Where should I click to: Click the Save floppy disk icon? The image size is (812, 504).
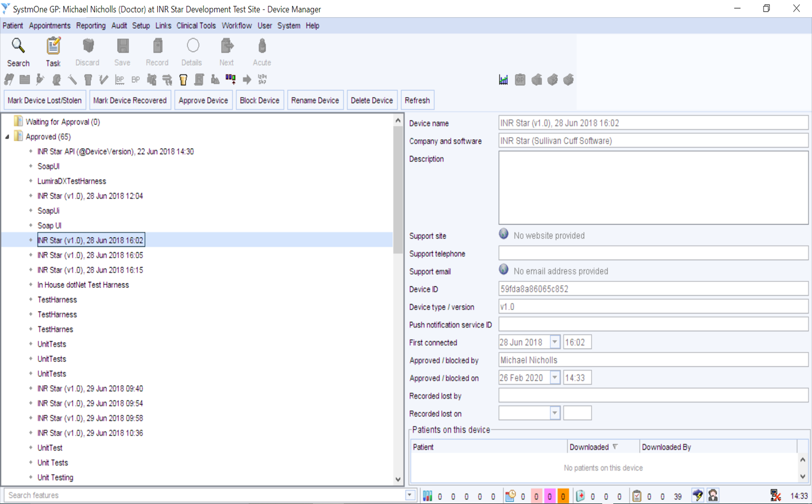pyautogui.click(x=123, y=46)
